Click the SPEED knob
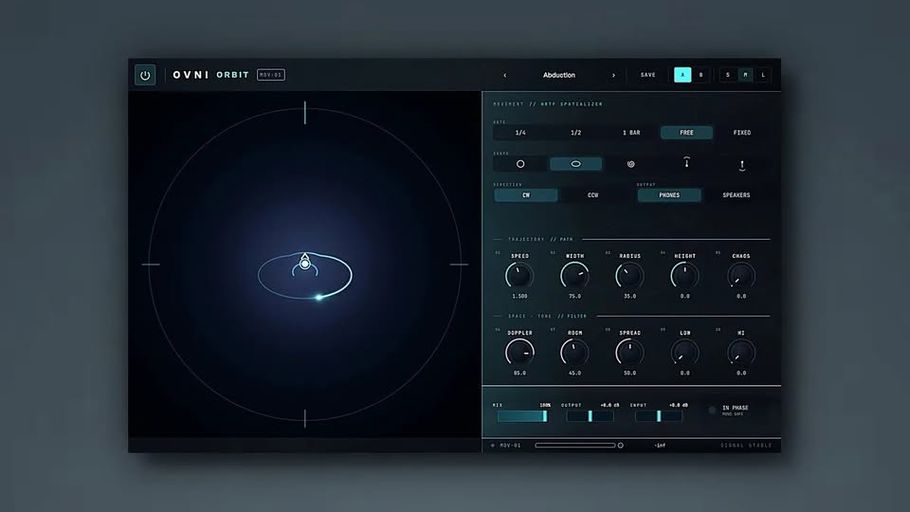The image size is (910, 512). coord(519,276)
